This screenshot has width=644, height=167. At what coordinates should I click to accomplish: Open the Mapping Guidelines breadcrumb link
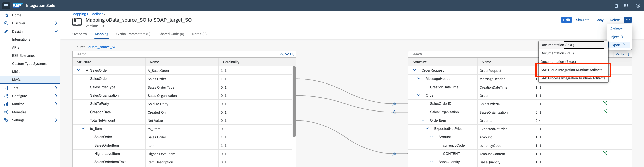[88, 14]
